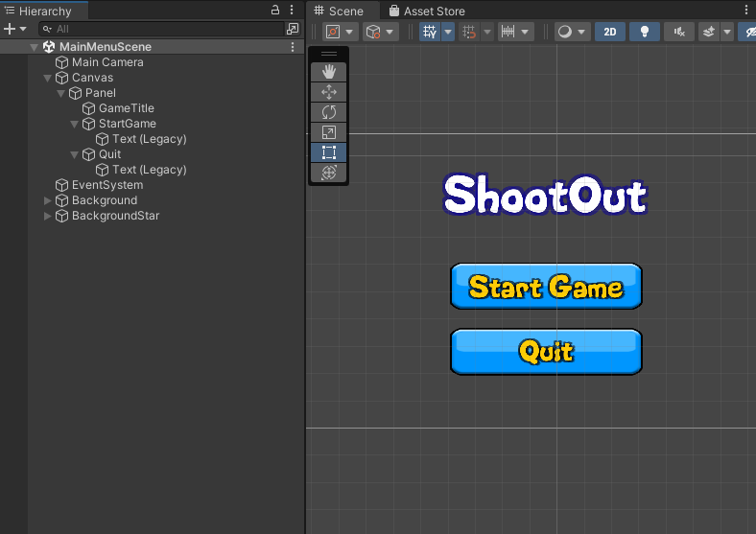Viewport: 756px width, 534px height.
Task: Click the search magnifier icon in Hierarchy
Action: [47, 30]
